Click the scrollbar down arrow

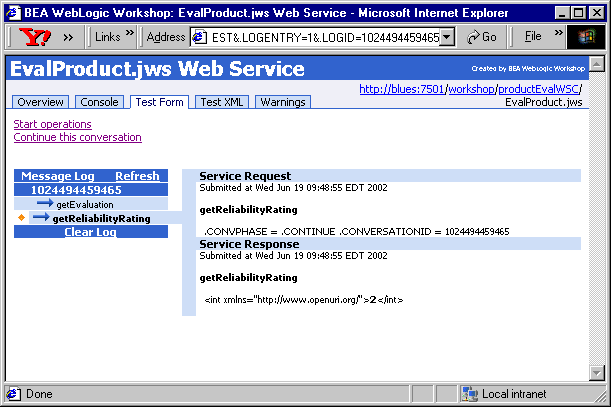(597, 373)
